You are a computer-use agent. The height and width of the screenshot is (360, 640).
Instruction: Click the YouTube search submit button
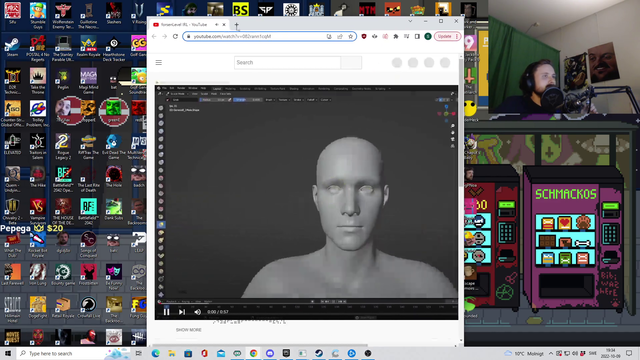point(351,62)
